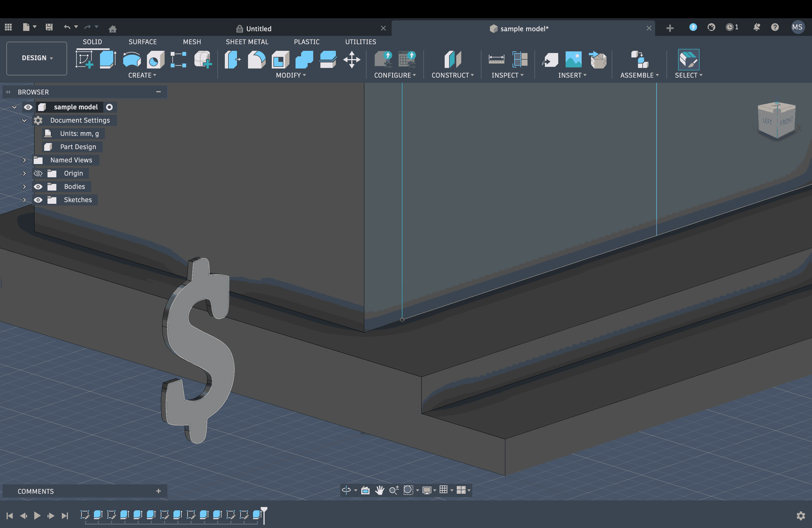
Task: Hide the Bodies folder visibility
Action: 38,187
